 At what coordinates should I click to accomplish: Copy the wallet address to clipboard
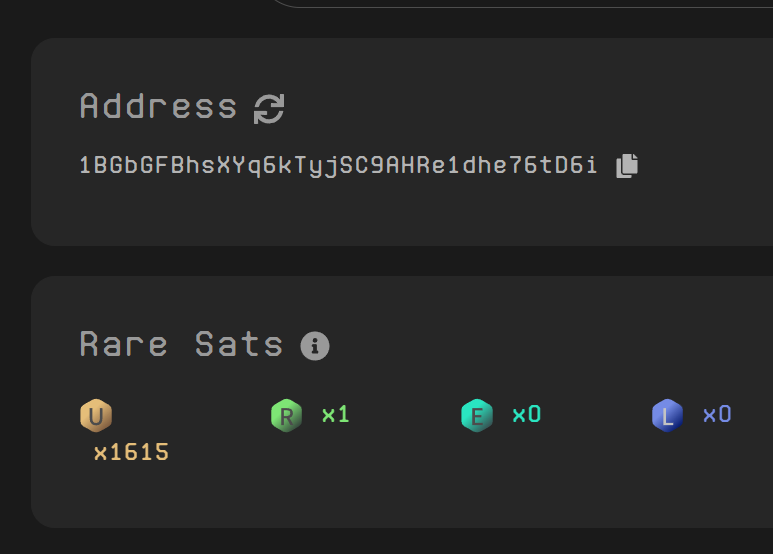point(627,166)
